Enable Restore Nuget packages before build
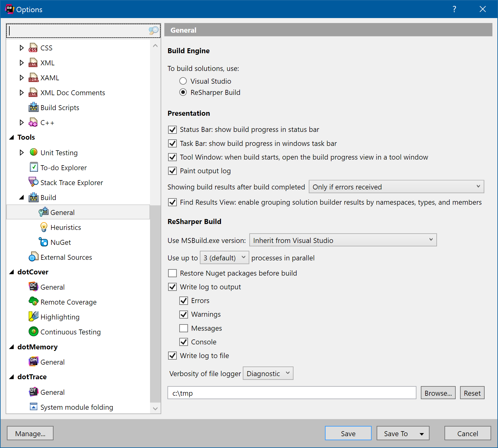This screenshot has height=448, width=498. (x=172, y=273)
